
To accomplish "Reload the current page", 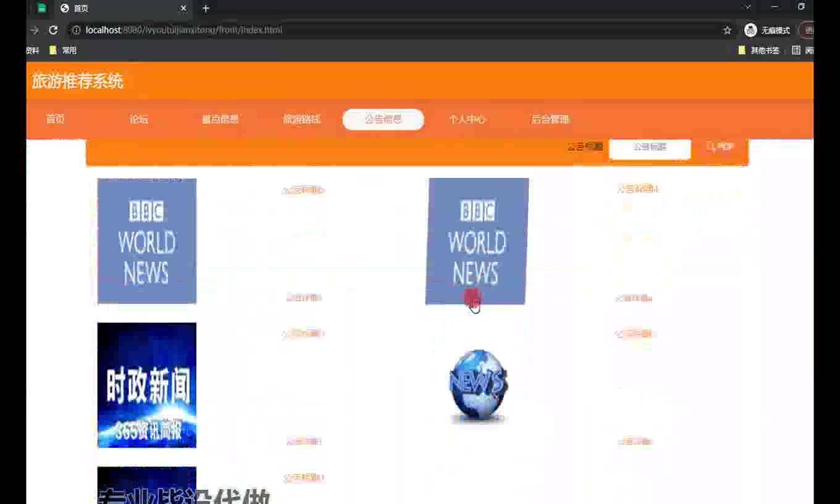I will pos(53,30).
